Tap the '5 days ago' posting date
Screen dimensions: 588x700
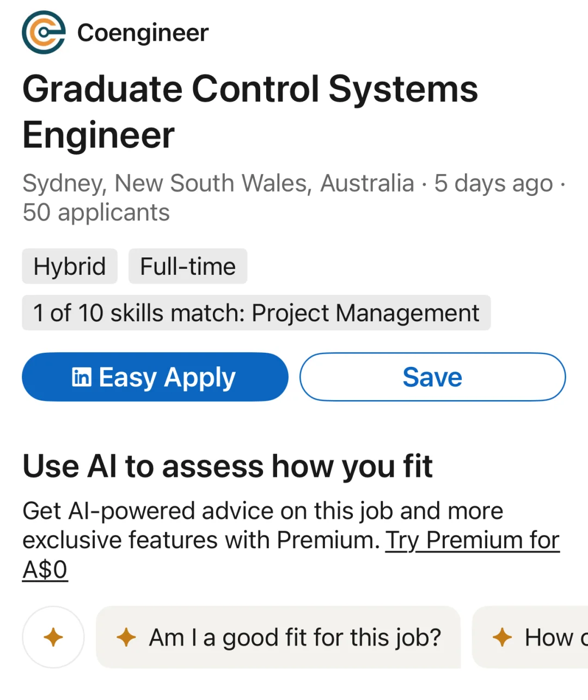pyautogui.click(x=493, y=183)
